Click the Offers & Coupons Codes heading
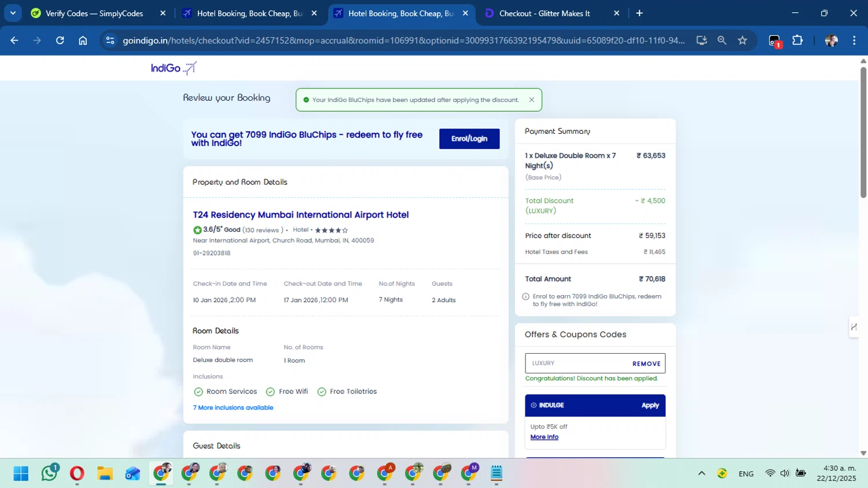This screenshot has width=868, height=488. 575,335
